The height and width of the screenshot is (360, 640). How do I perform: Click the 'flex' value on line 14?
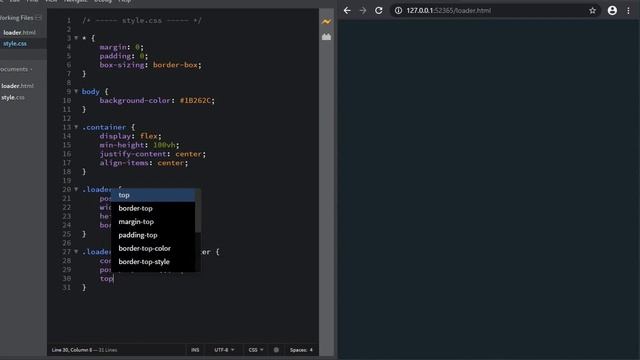(x=149, y=136)
